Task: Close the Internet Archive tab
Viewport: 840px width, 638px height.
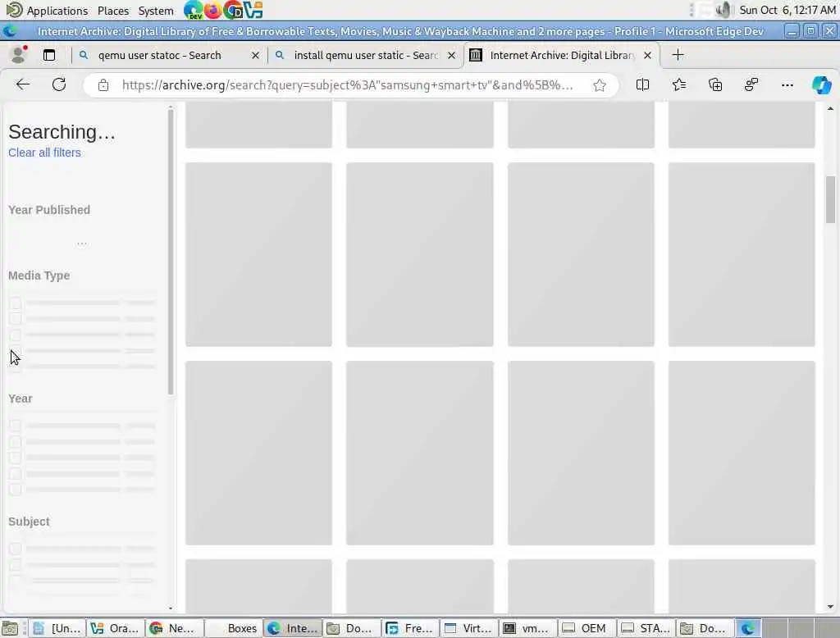Action: tap(647, 55)
